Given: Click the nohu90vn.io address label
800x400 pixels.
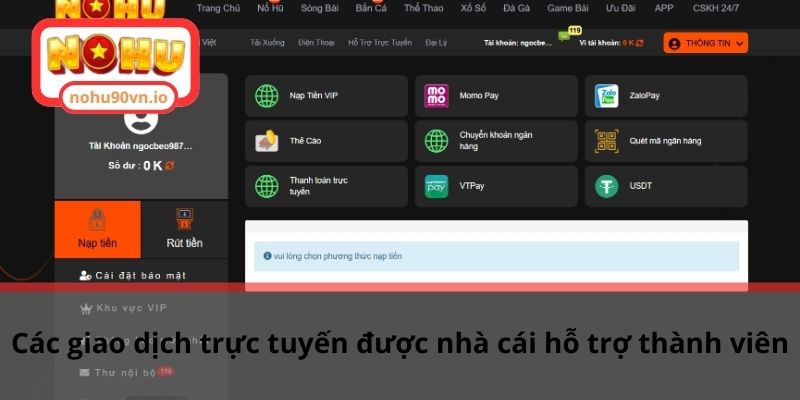Looking at the screenshot, I should pyautogui.click(x=119, y=98).
